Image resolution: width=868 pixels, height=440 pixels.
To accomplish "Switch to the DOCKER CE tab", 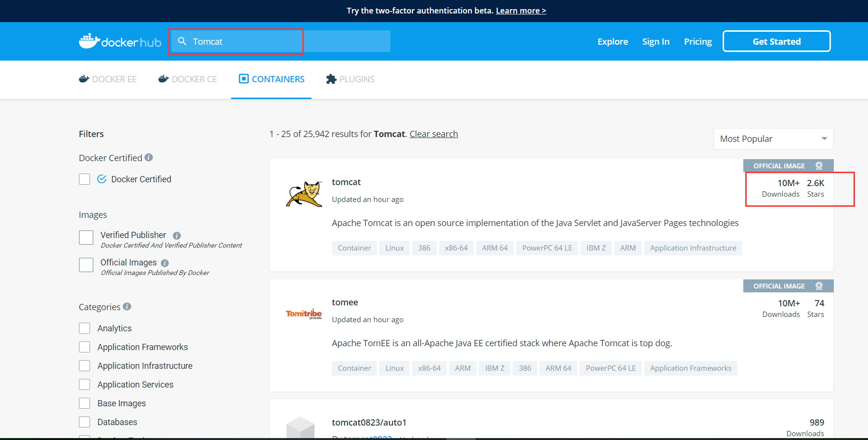I will (x=188, y=79).
